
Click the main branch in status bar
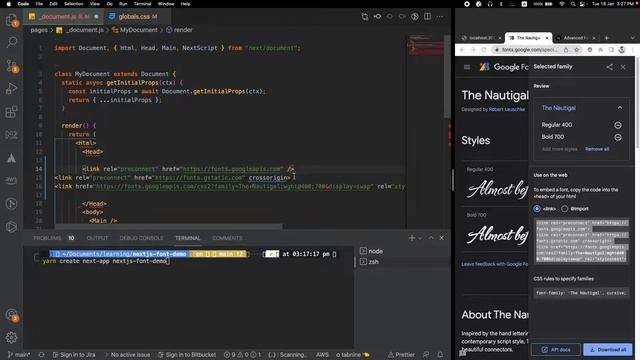[x=19, y=355]
